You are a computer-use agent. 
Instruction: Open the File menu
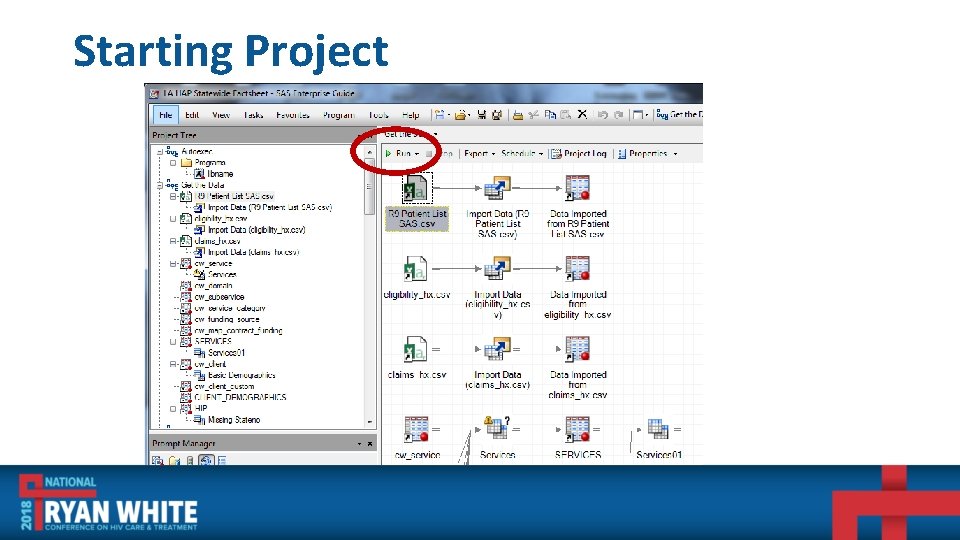tap(165, 115)
